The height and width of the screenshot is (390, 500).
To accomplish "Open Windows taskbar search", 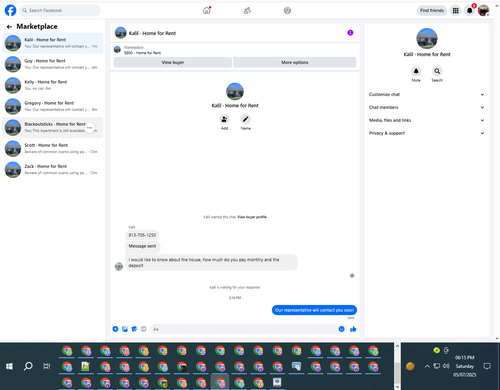I will (x=28, y=366).
